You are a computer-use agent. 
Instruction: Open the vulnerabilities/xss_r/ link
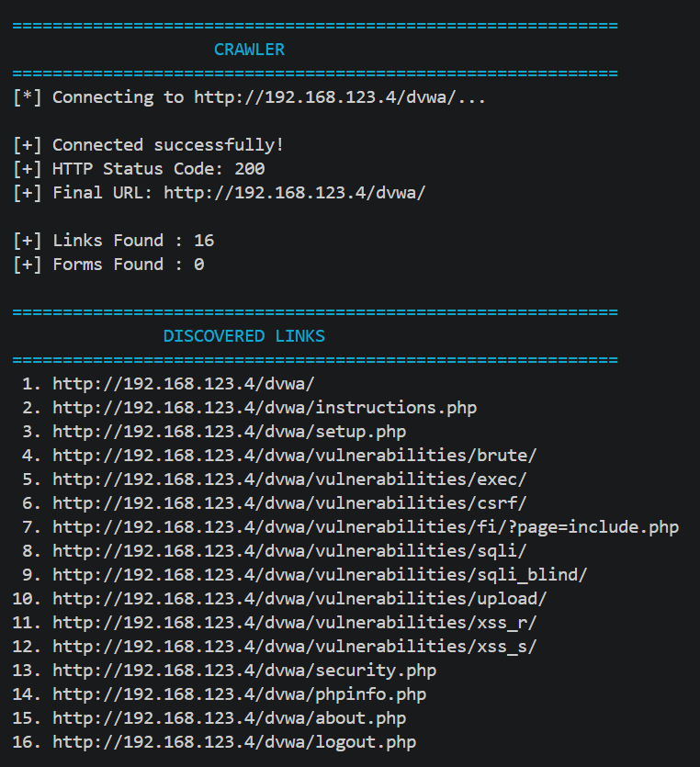[x=295, y=623]
